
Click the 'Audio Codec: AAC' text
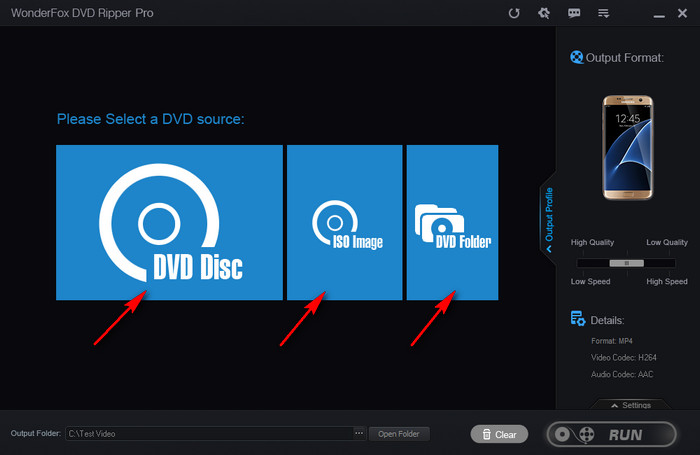pos(622,374)
